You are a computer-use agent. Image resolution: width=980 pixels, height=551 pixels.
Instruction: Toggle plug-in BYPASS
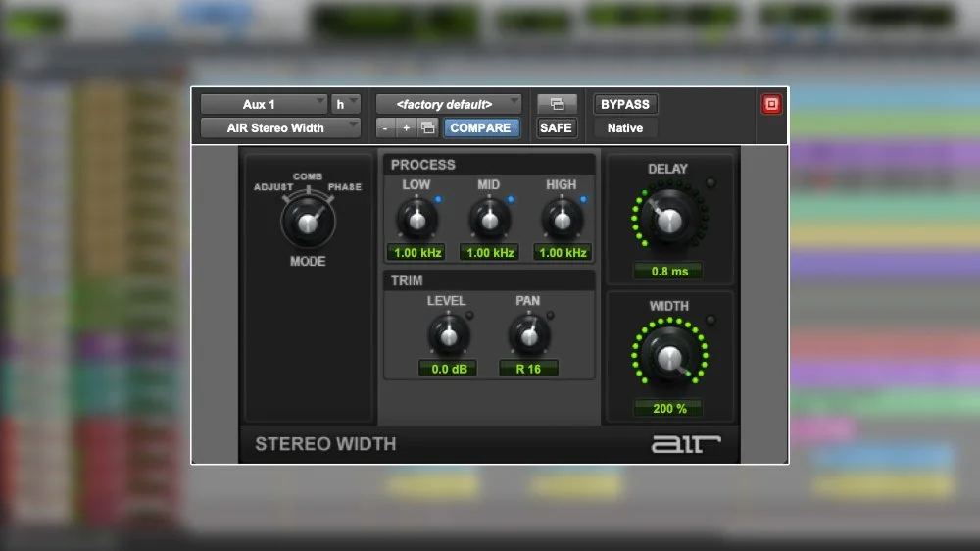625,104
